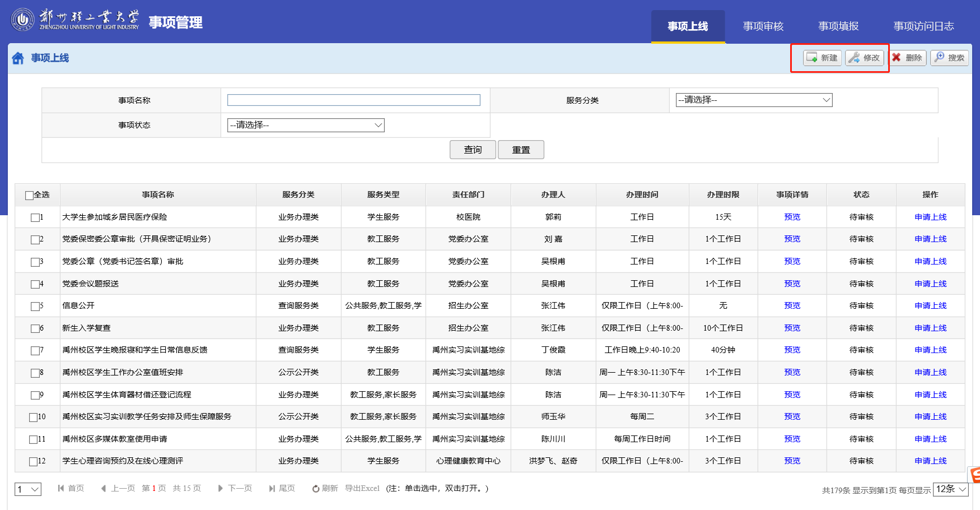
Task: Click the 修改 (edit) wrench button
Action: click(865, 58)
